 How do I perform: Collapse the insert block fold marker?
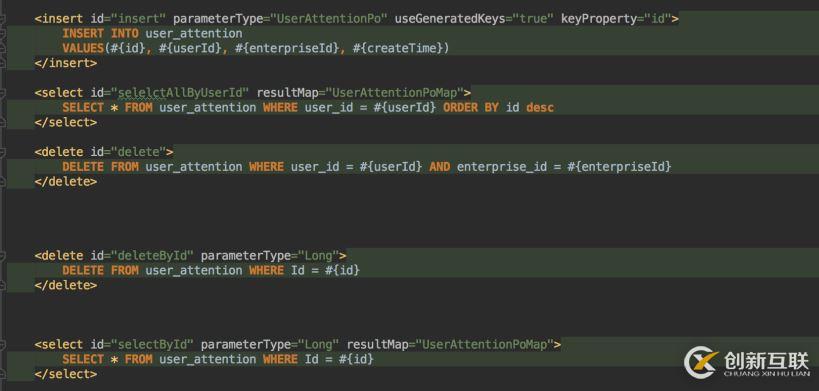[3, 19]
